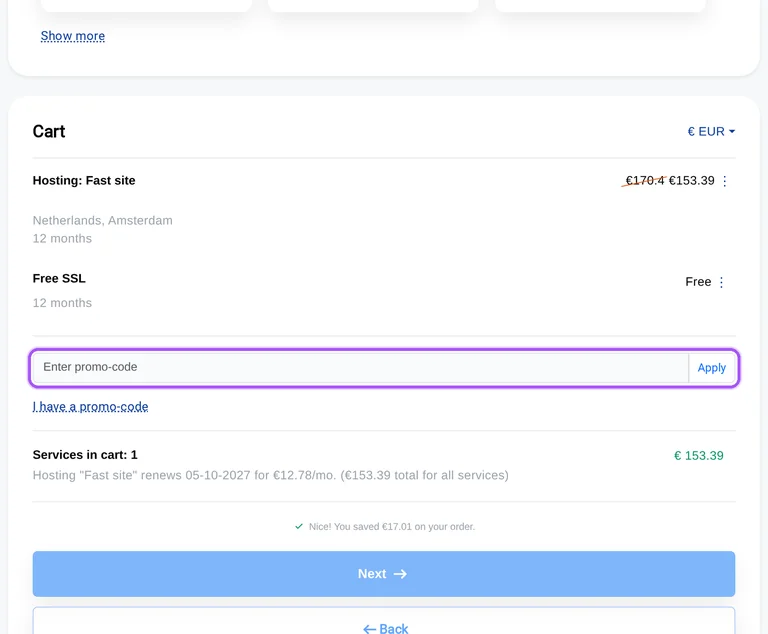The width and height of the screenshot is (768, 634).
Task: Click the Cart heading
Action: [x=49, y=131]
